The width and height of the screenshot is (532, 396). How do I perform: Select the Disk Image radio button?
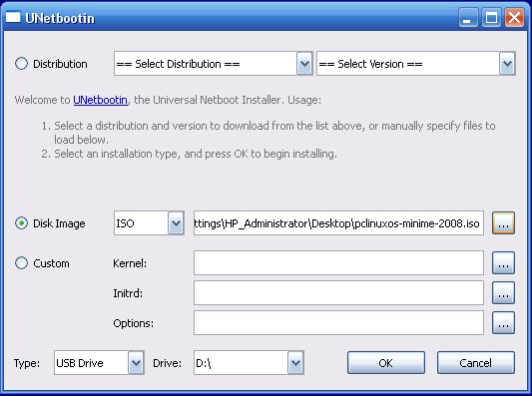pyautogui.click(x=21, y=223)
